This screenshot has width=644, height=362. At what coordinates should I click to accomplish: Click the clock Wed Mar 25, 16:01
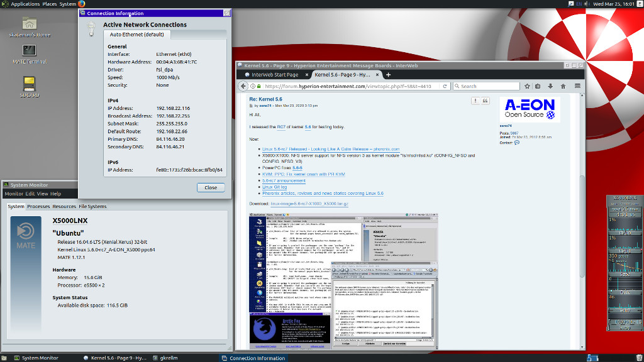coord(614,4)
